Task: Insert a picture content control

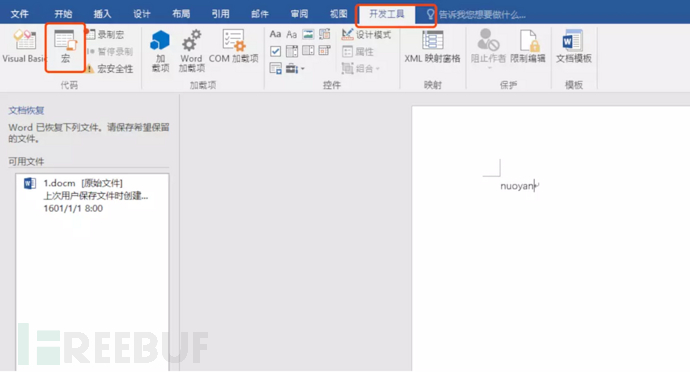Action: pos(308,34)
